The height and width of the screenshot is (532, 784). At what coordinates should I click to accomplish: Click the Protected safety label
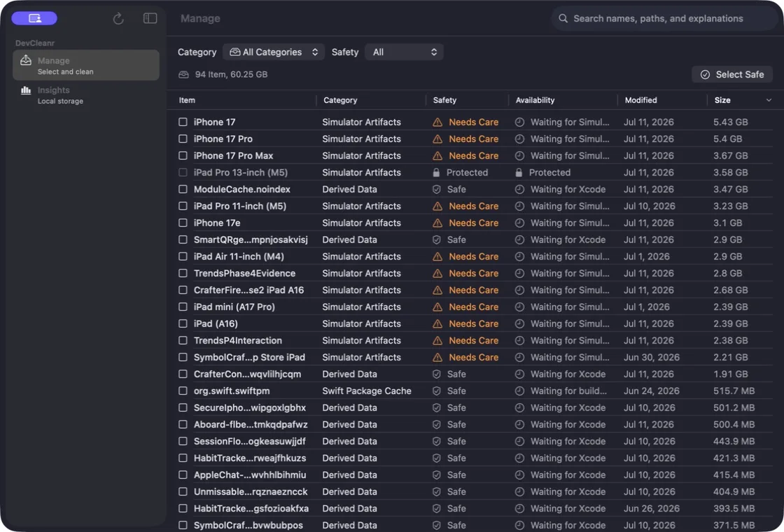pyautogui.click(x=467, y=172)
